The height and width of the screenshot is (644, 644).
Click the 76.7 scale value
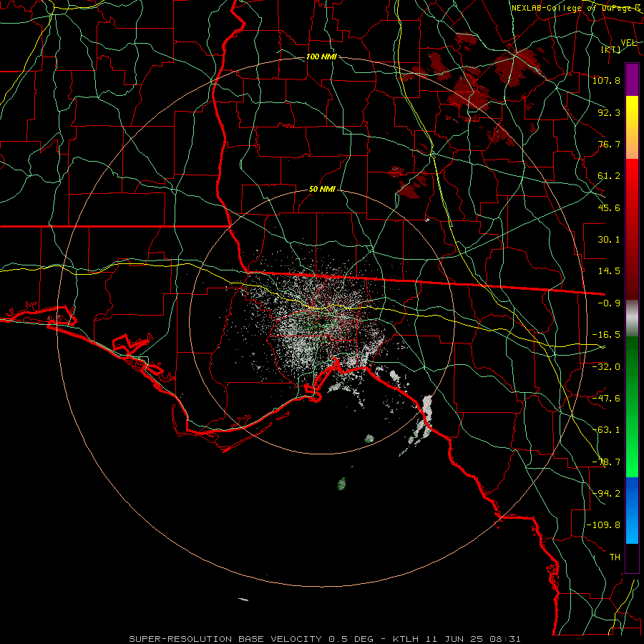coord(609,144)
